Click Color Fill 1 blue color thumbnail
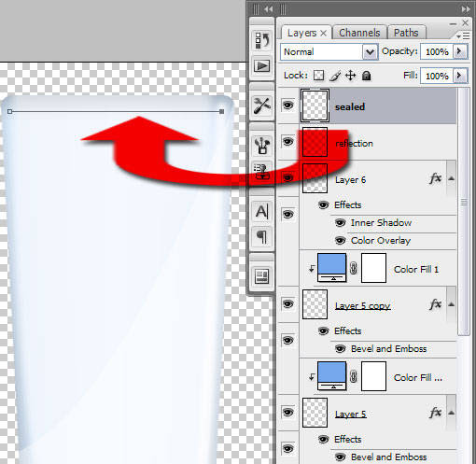Screen dimensions: 476x464 click(331, 268)
